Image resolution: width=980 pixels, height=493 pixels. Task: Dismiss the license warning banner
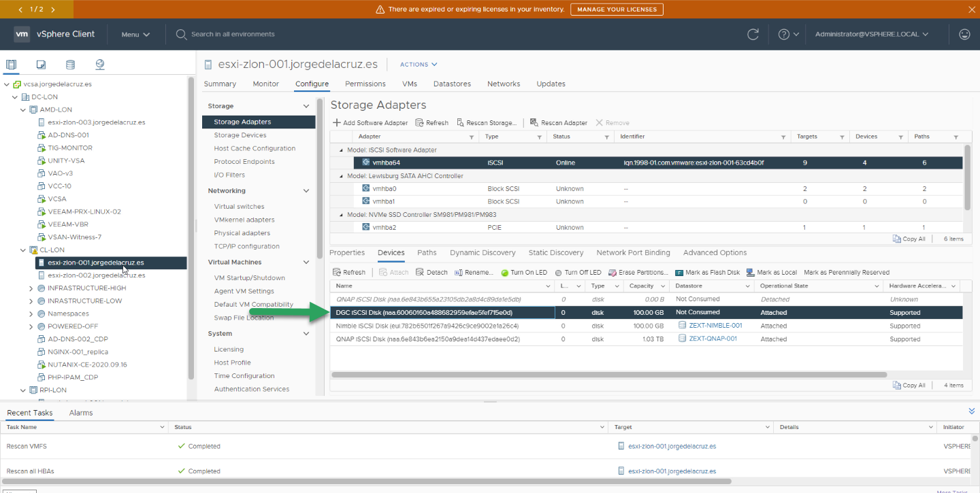click(971, 10)
